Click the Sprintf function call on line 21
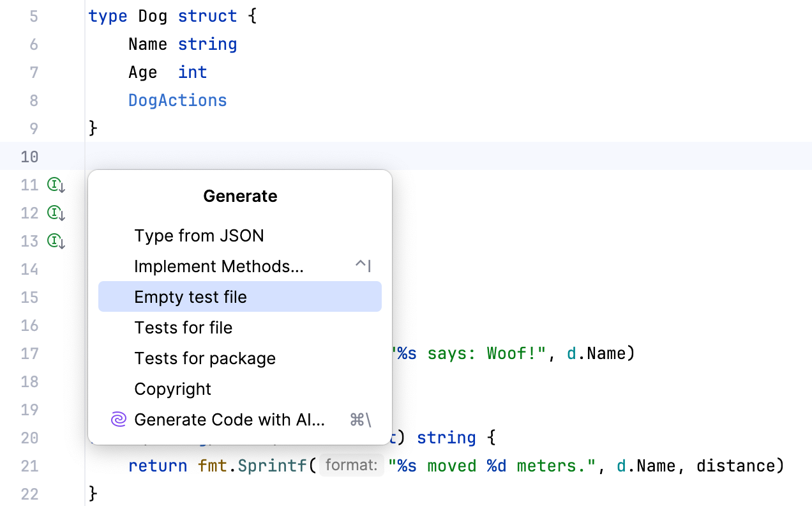This screenshot has width=812, height=506. point(272,466)
